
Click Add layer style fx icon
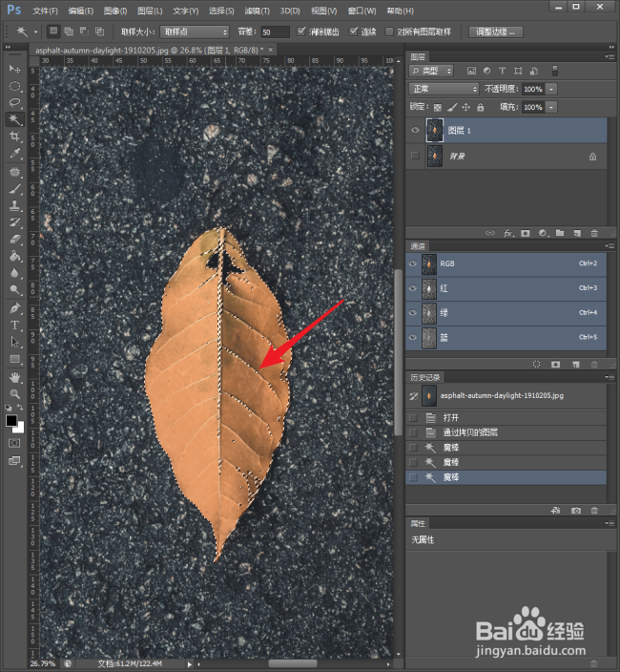click(508, 233)
